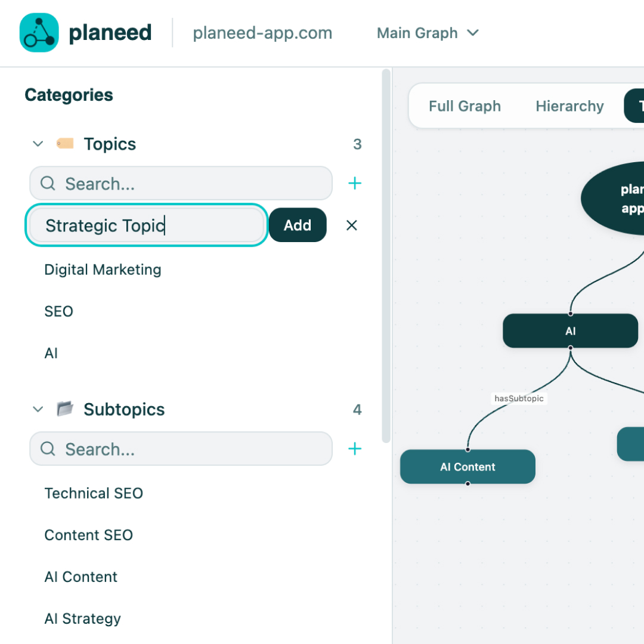
Task: Cancel new topic with the X icon
Action: 352,225
